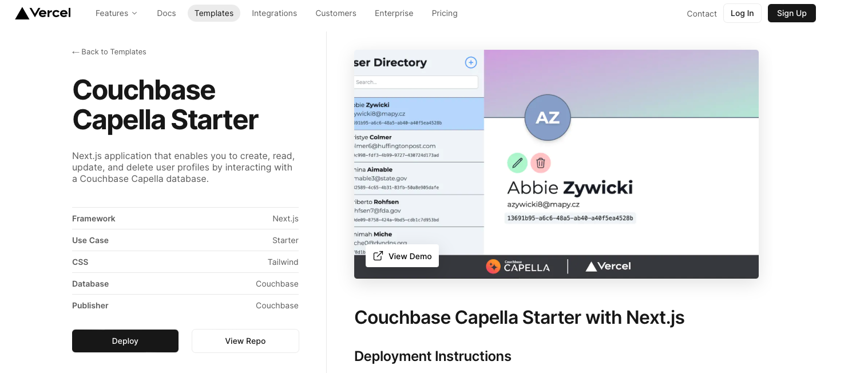Click the Vercel logo in the top navigation
Viewport: 868px width, 373px height.
(x=42, y=13)
